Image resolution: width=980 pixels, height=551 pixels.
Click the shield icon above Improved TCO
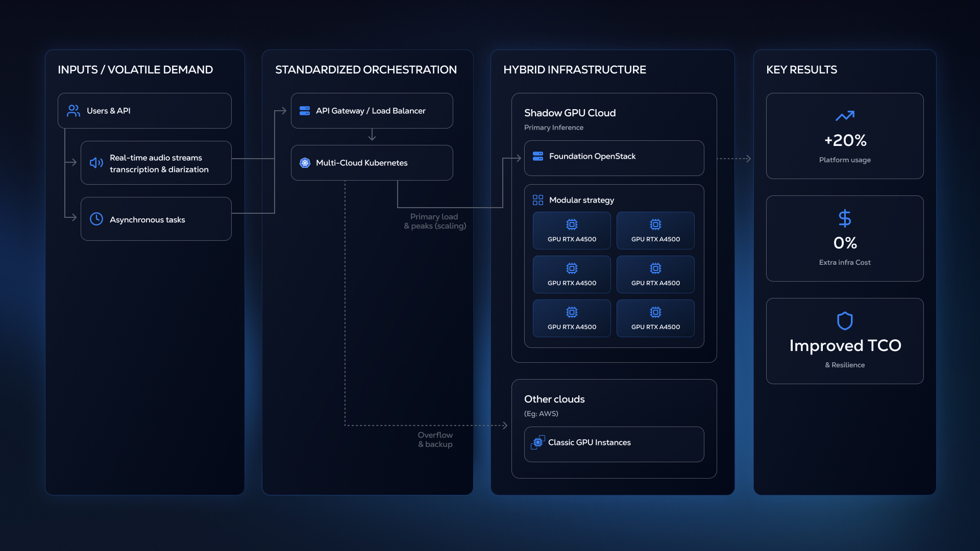[845, 321]
